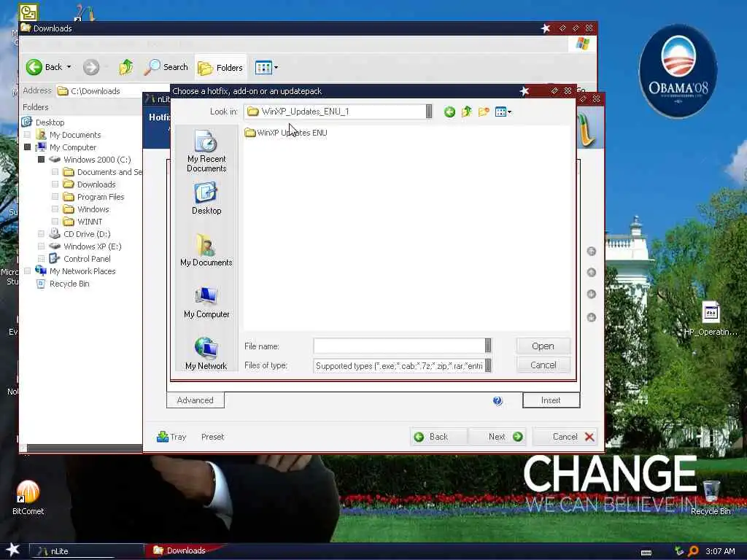Open BitComet desktop shortcut
The height and width of the screenshot is (560, 747).
(28, 498)
